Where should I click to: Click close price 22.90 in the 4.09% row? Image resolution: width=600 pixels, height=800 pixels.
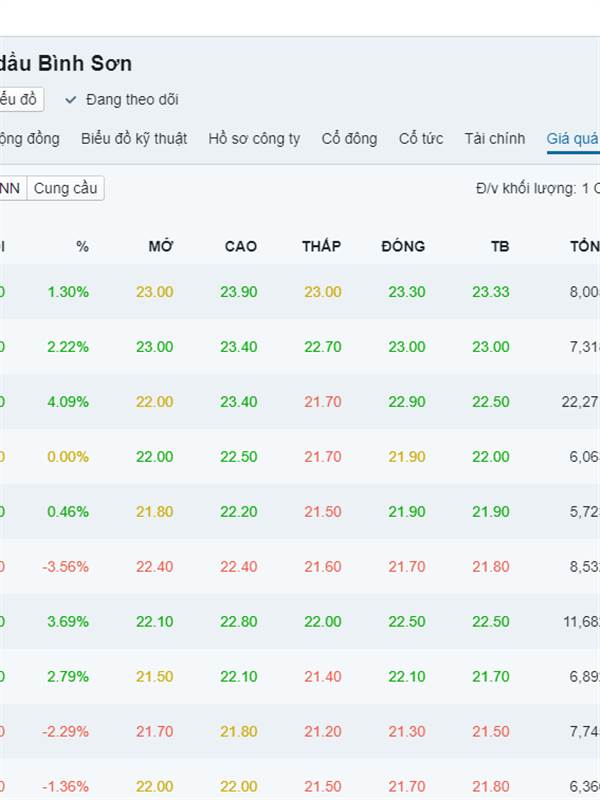click(407, 402)
